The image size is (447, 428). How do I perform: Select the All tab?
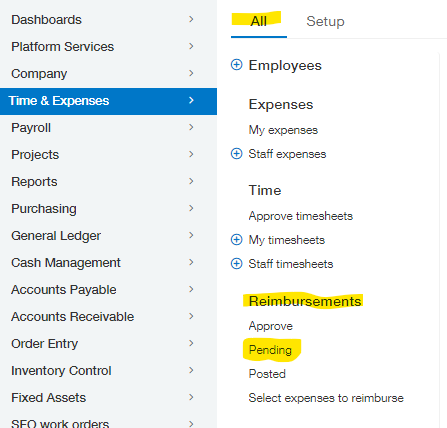tap(259, 21)
